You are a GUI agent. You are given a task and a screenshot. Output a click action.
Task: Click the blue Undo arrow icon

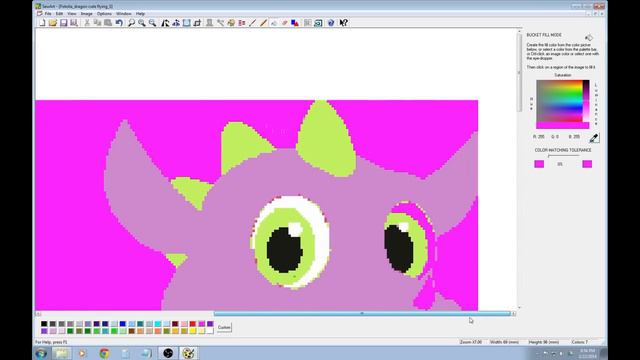point(119,23)
